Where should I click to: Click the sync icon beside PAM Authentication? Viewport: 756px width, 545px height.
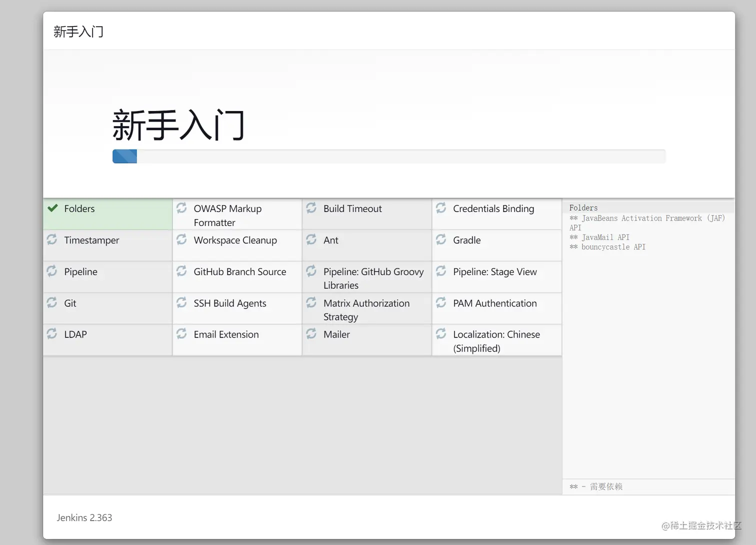[441, 302]
